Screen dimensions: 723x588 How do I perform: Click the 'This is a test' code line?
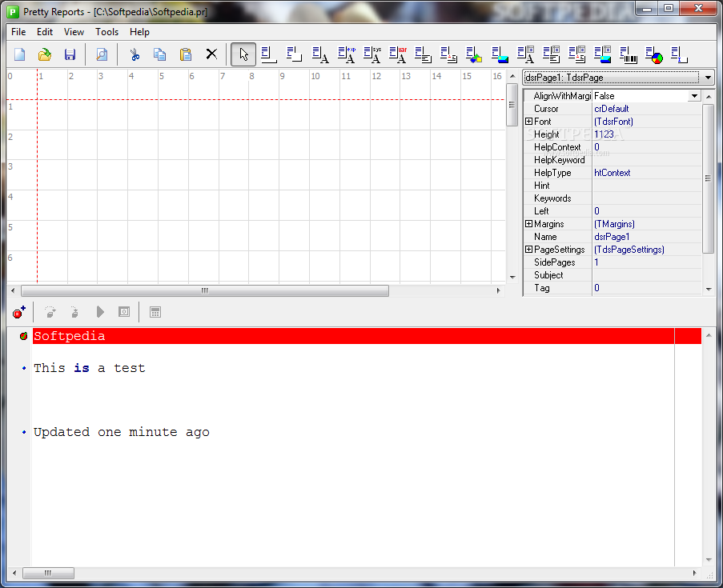tap(90, 368)
